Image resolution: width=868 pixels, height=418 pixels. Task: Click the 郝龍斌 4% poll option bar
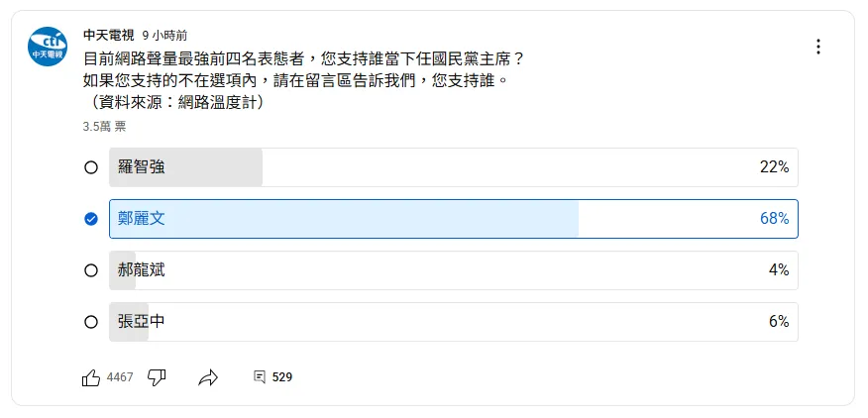click(x=453, y=270)
